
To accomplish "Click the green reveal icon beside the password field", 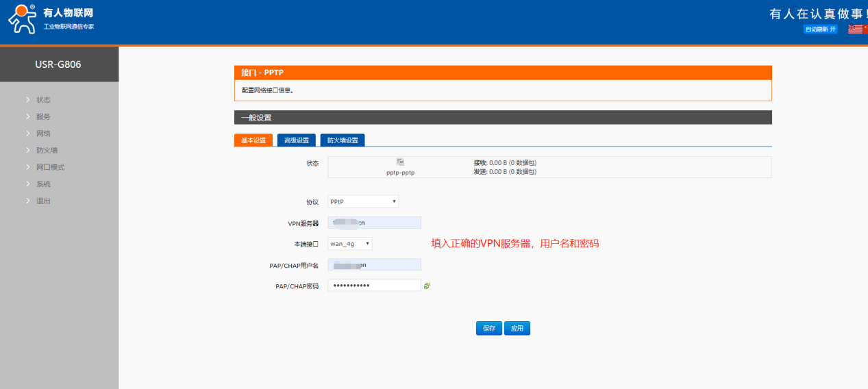I will point(427,286).
